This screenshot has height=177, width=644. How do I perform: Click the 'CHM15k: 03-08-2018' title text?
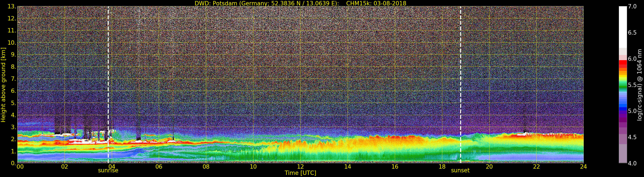pos(376,3)
